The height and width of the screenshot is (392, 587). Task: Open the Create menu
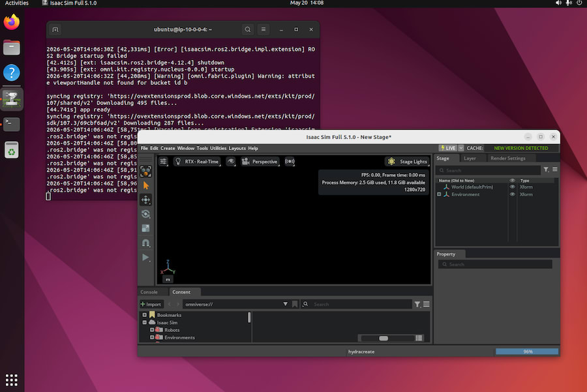pos(168,148)
